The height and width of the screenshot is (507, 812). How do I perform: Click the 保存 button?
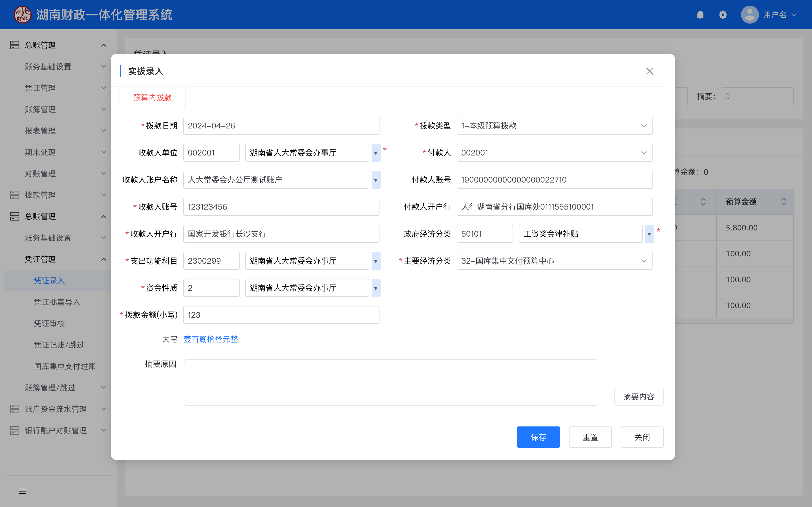(x=538, y=437)
